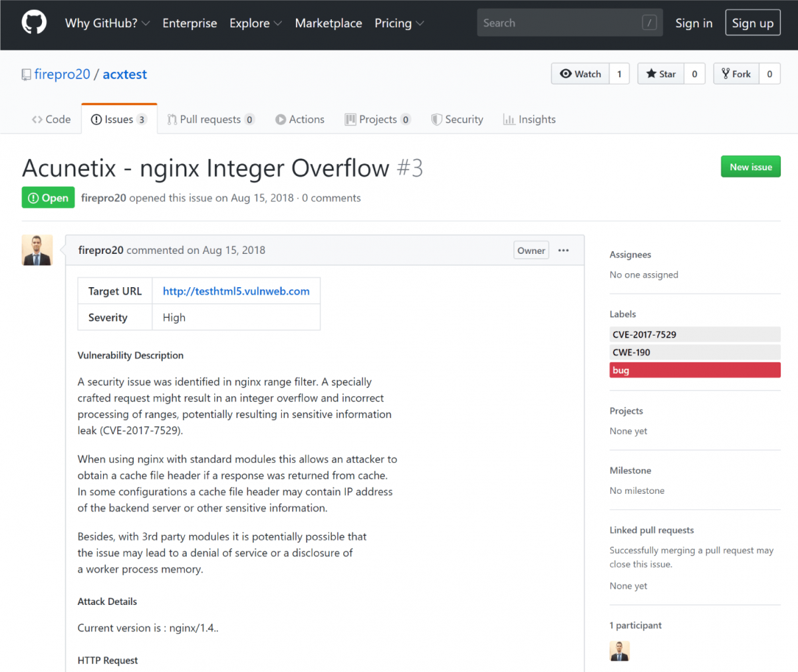The image size is (798, 672).
Task: Open the Pricing dropdown
Action: 399,23
